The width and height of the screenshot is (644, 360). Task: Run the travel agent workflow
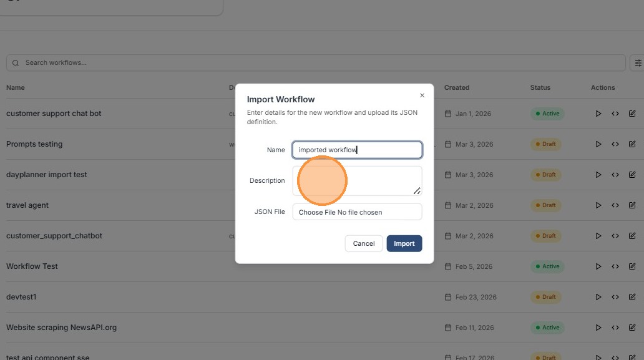point(598,205)
